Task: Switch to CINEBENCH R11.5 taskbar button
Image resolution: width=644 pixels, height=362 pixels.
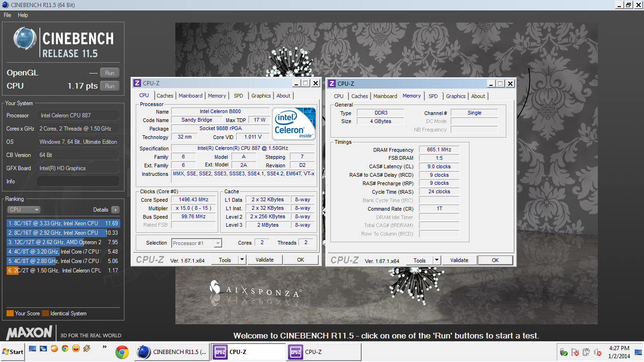Action: (x=172, y=352)
